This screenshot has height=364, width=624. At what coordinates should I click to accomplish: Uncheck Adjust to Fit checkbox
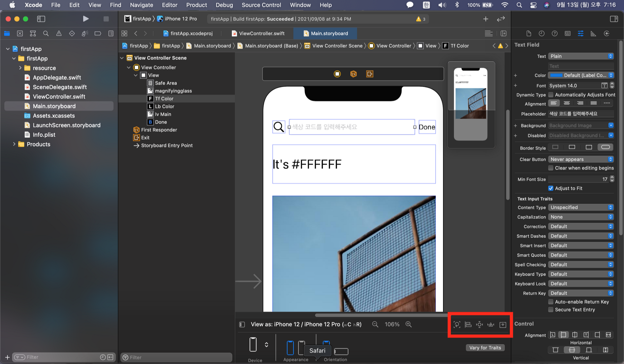tap(551, 188)
